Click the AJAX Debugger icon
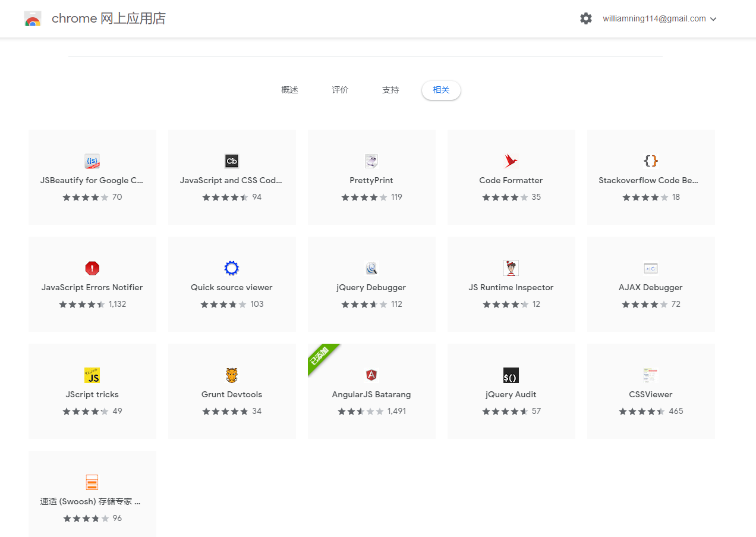The height and width of the screenshot is (537, 756). point(651,268)
